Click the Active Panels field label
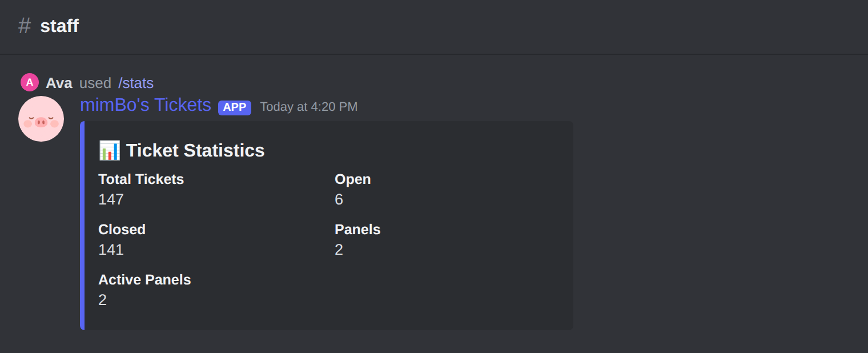 [144, 280]
